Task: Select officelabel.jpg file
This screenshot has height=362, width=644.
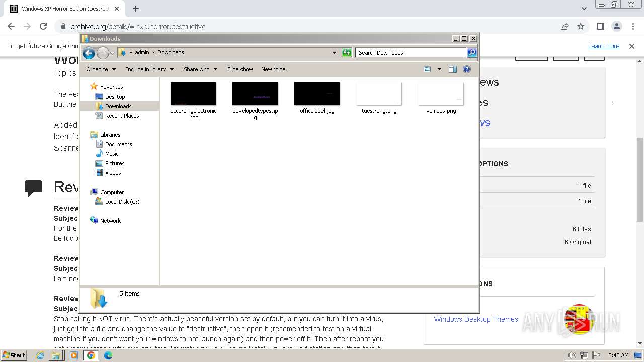Action: (x=317, y=98)
